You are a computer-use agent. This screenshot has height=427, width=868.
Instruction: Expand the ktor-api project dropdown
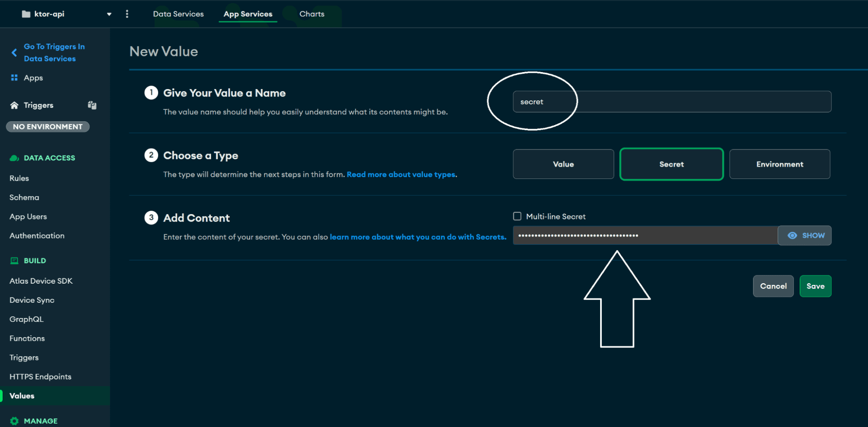pyautogui.click(x=109, y=14)
